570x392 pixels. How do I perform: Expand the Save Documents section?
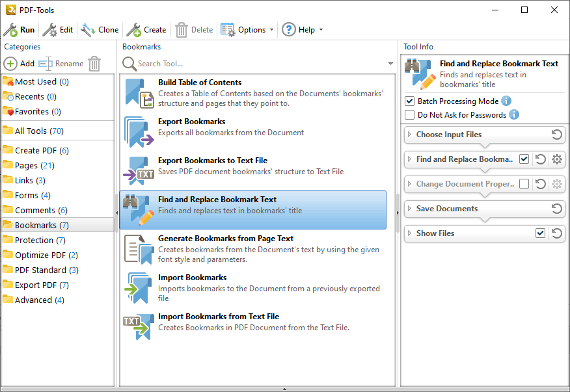pos(409,209)
